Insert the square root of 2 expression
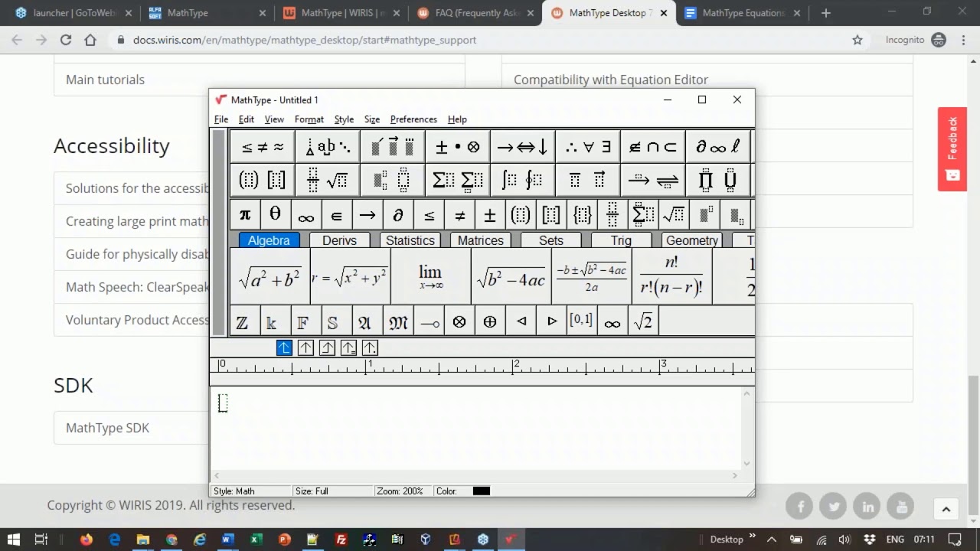 point(643,322)
